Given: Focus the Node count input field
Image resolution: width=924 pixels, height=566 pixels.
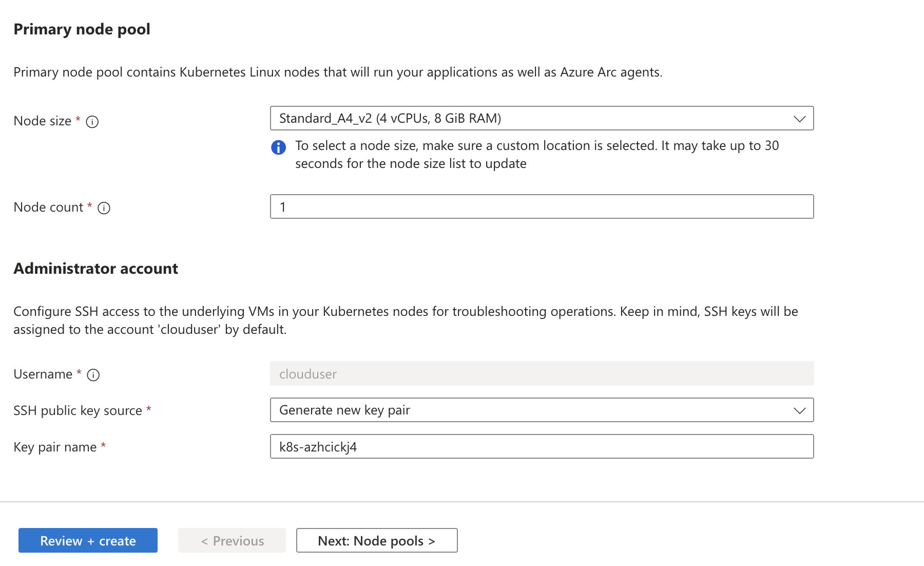Looking at the screenshot, I should (542, 206).
